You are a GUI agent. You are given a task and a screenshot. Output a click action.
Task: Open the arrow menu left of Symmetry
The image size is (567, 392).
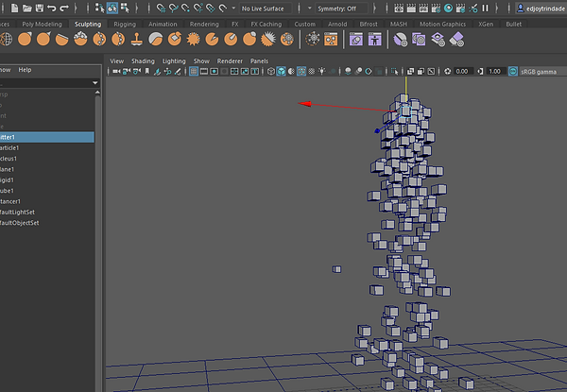(x=309, y=8)
